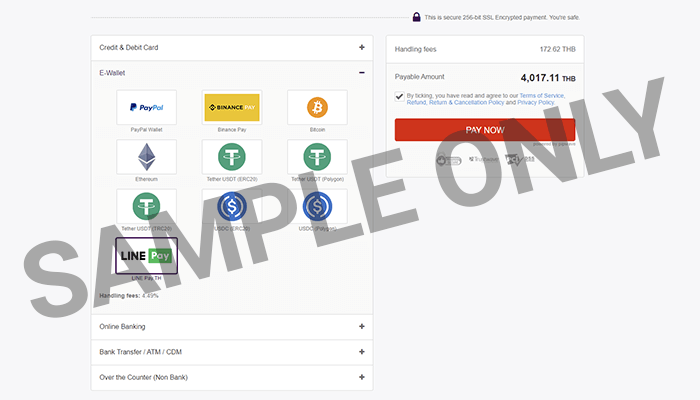Click the SSL padlock icon
700x400 pixels.
416,17
